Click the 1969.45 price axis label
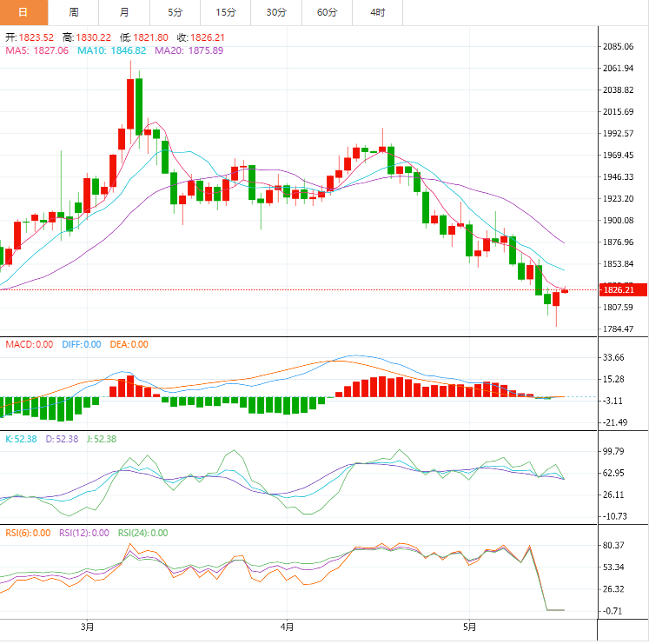The image size is (649, 644). point(619,156)
